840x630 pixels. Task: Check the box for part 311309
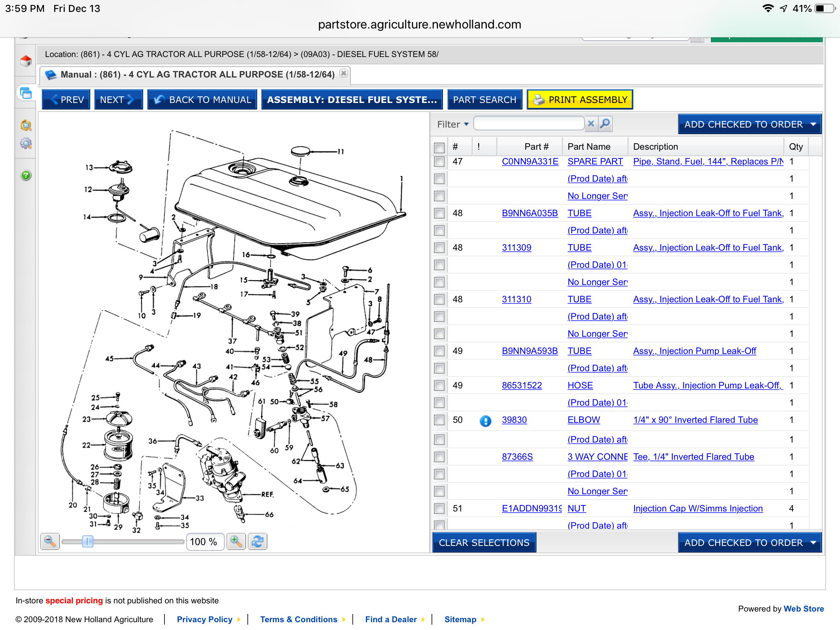click(x=439, y=248)
